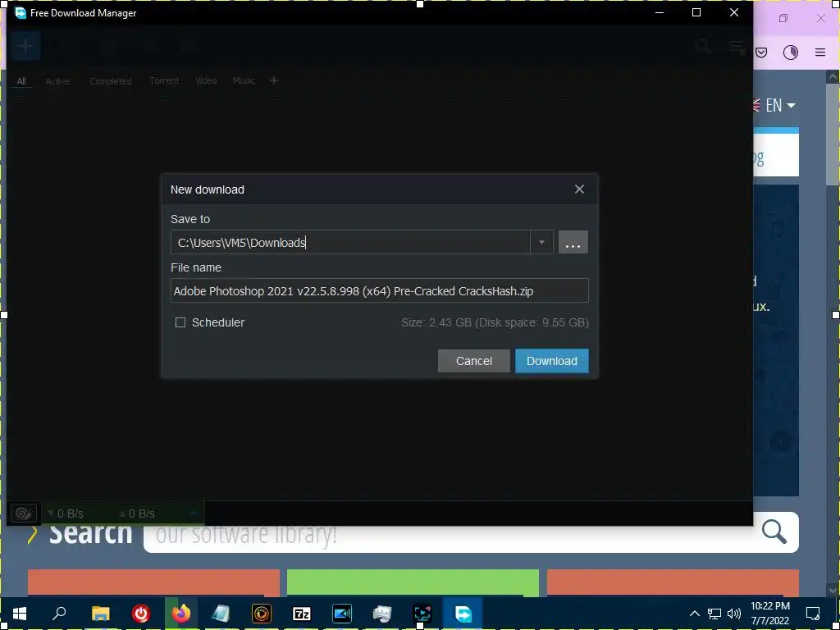Switch to Firefox in the taskbar

pyautogui.click(x=181, y=614)
